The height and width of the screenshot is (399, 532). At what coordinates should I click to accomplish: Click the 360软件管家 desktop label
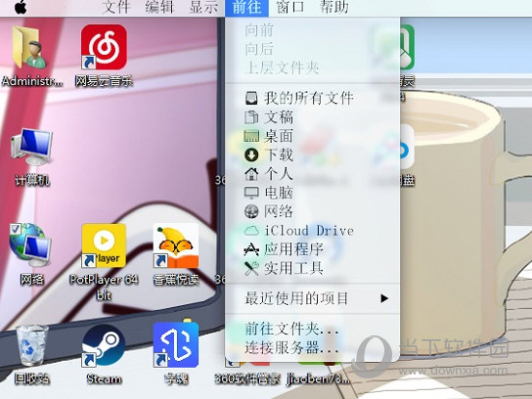click(x=247, y=378)
